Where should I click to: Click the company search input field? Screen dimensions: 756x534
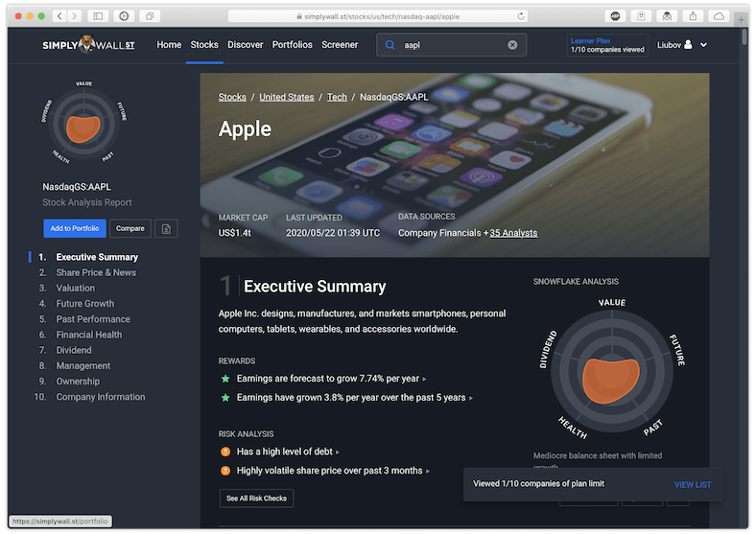click(451, 45)
